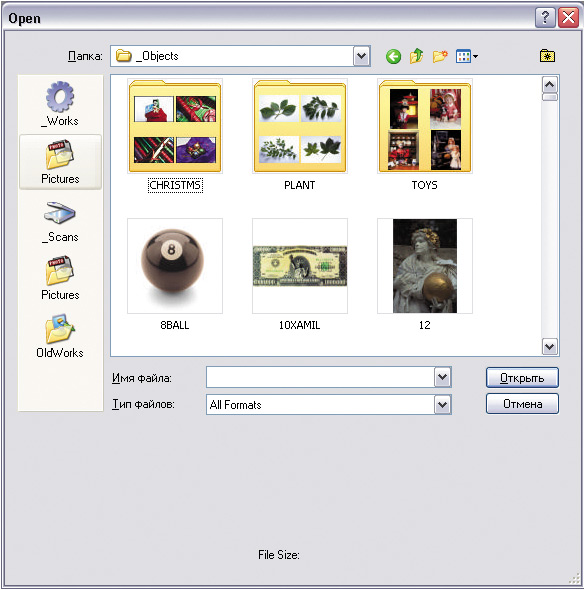Open the _Works shortcut in places bar

tap(60, 104)
